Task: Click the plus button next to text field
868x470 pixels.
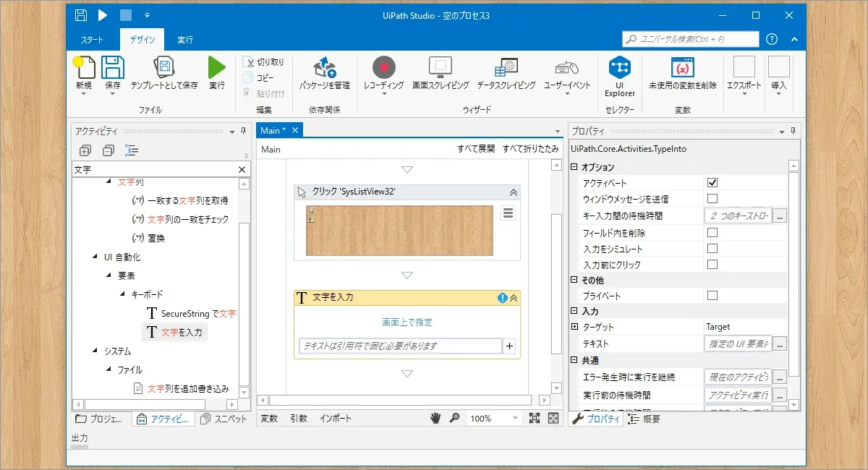Action: [510, 346]
